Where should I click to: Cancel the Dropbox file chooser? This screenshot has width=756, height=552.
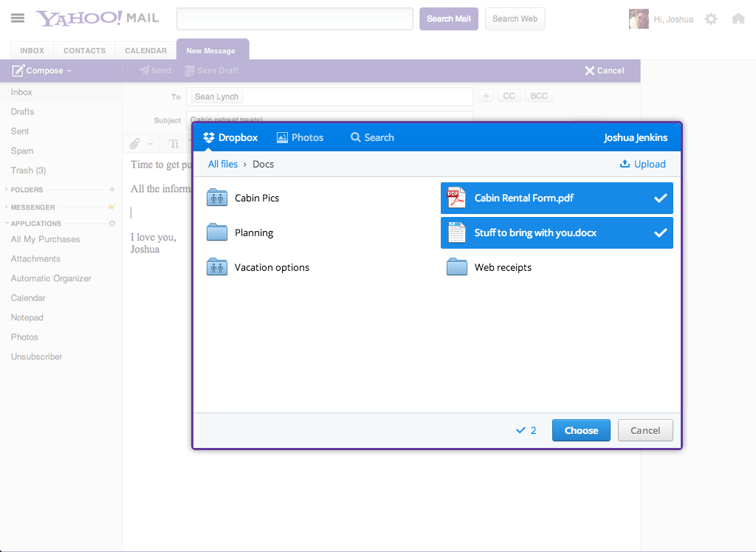(x=645, y=430)
